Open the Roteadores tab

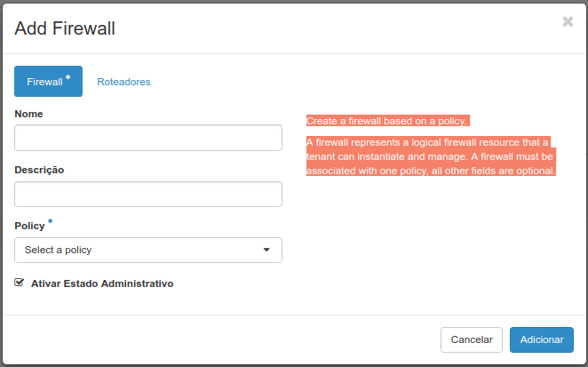point(123,82)
